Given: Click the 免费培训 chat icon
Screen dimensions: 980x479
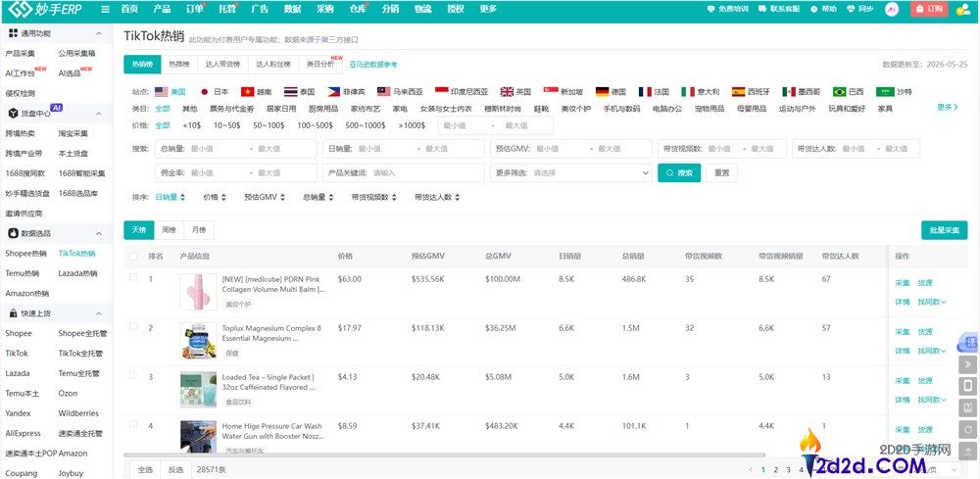Looking at the screenshot, I should 710,10.
